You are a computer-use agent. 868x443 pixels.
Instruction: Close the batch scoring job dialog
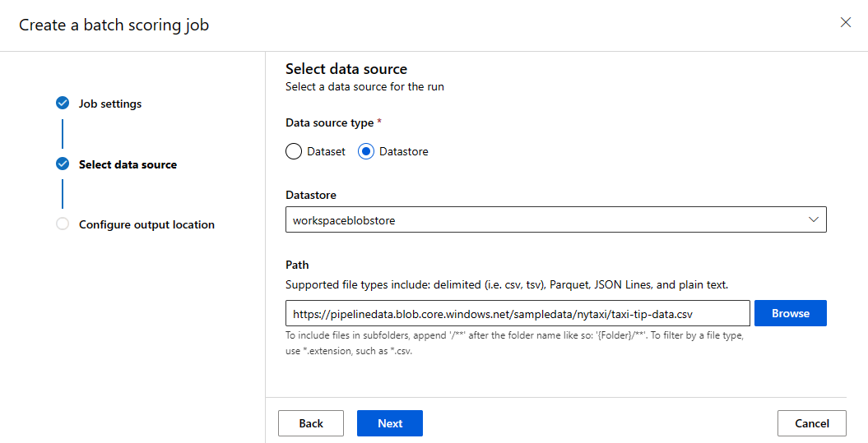[845, 23]
